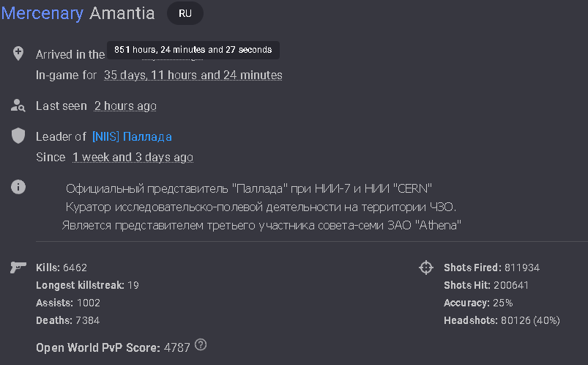Click the person-search icon next to Last seen
The height and width of the screenshot is (365, 588).
[x=18, y=106]
